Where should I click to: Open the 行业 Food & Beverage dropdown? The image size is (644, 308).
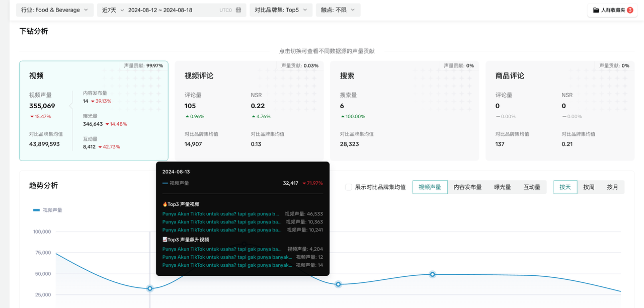tap(54, 10)
